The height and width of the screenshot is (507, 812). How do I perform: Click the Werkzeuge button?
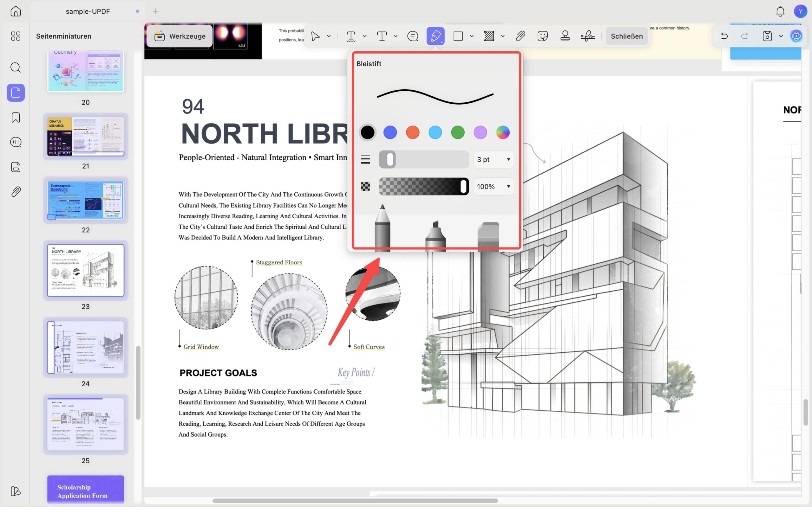tap(180, 36)
